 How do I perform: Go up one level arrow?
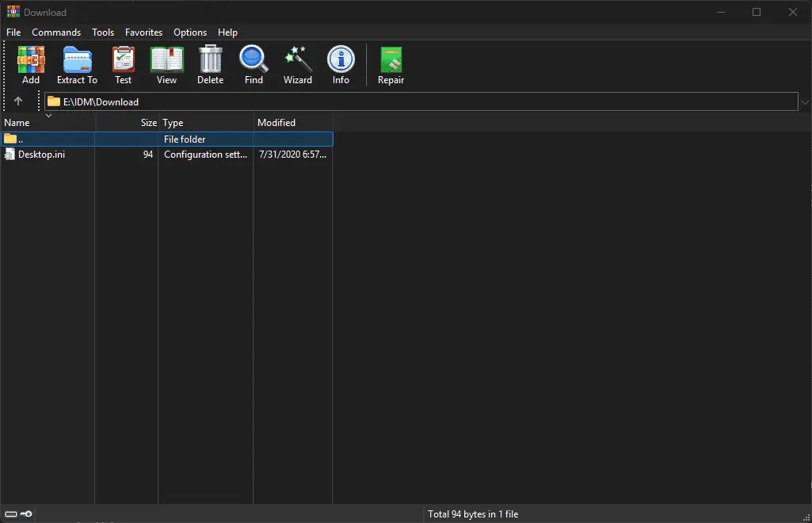[18, 101]
